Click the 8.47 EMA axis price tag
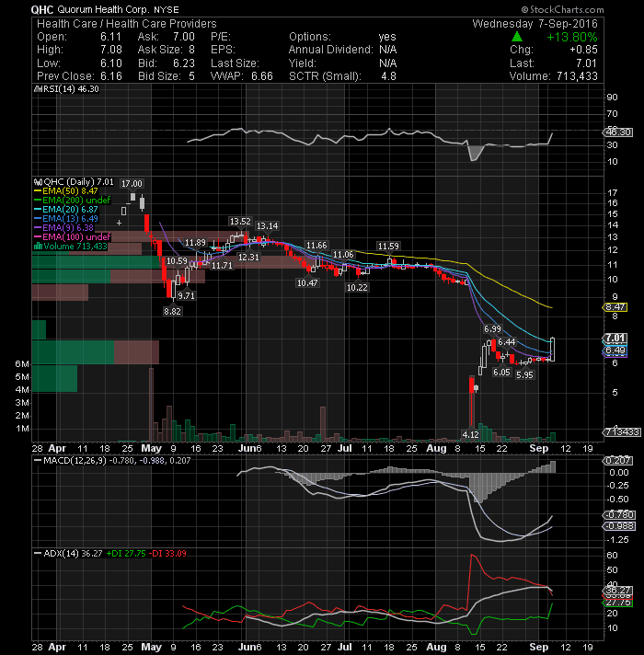 (x=615, y=307)
